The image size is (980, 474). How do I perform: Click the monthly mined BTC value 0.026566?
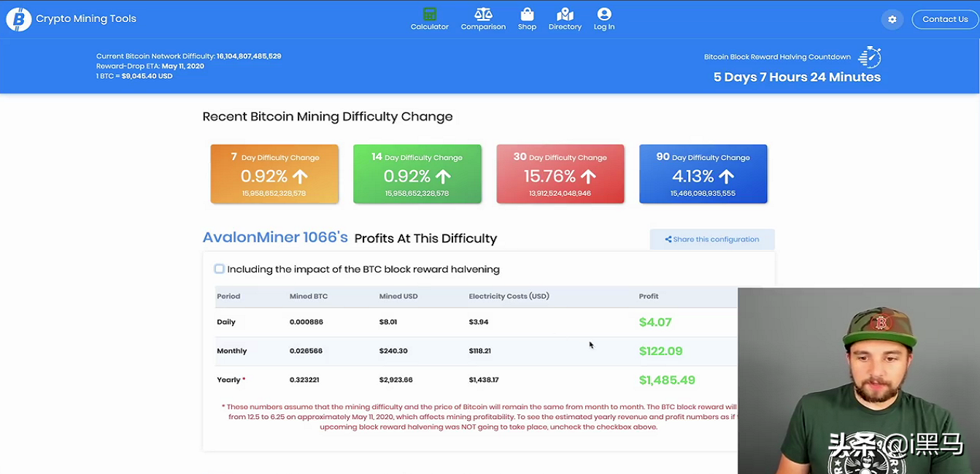coord(306,351)
